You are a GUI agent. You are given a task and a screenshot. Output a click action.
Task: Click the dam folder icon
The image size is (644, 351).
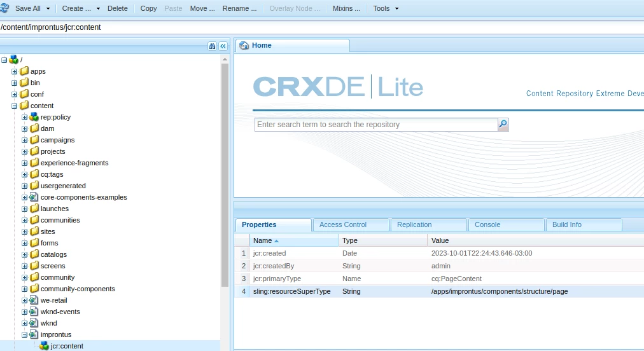(34, 128)
